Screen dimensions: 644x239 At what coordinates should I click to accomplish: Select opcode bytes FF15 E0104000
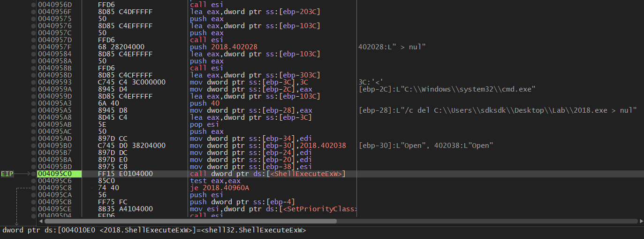(125, 174)
